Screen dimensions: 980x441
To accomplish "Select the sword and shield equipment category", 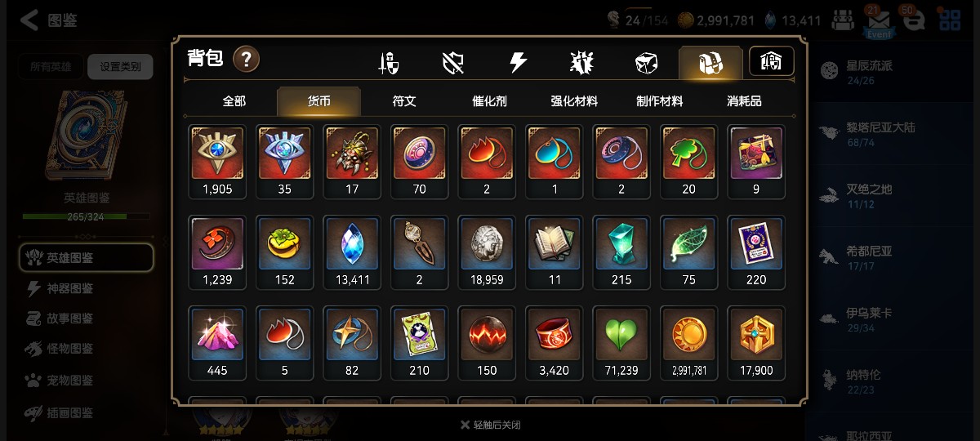I will (x=389, y=63).
